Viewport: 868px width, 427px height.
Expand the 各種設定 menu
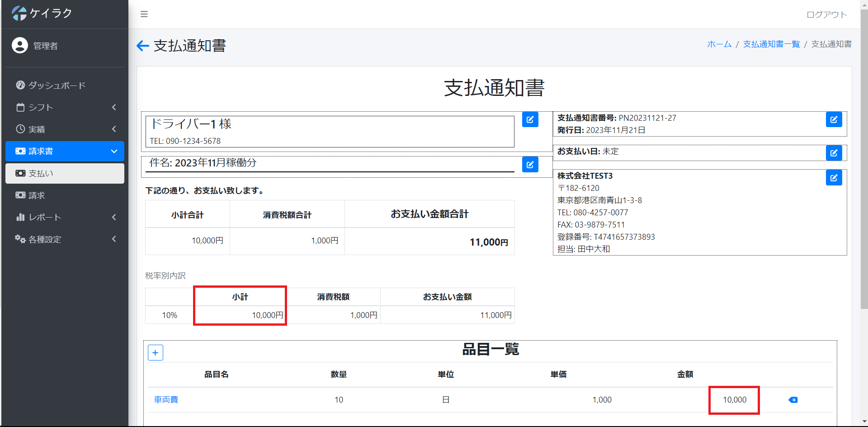pyautogui.click(x=65, y=239)
